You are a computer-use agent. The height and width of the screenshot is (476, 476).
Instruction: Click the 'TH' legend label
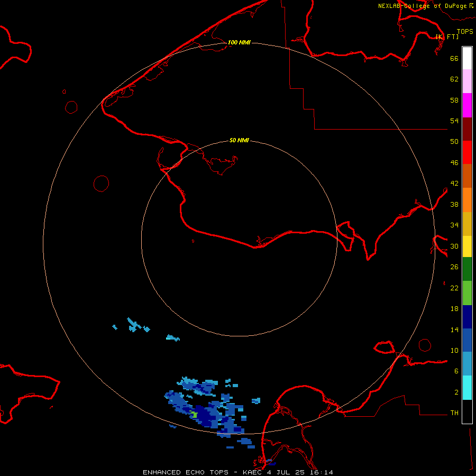[x=454, y=413]
